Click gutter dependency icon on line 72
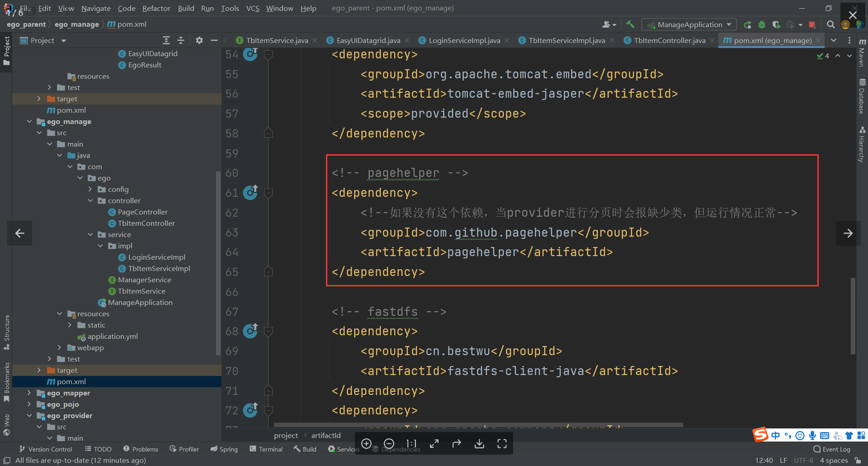The image size is (868, 466). [x=250, y=410]
